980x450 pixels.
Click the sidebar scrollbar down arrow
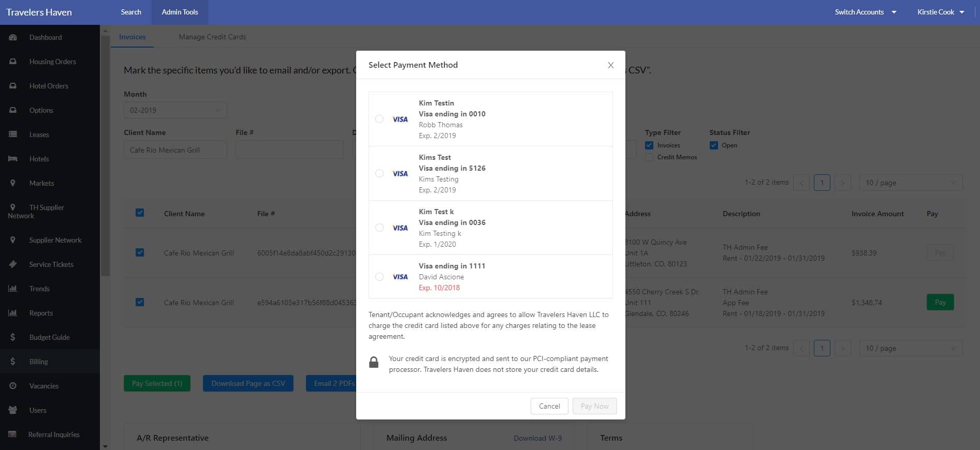point(105,446)
